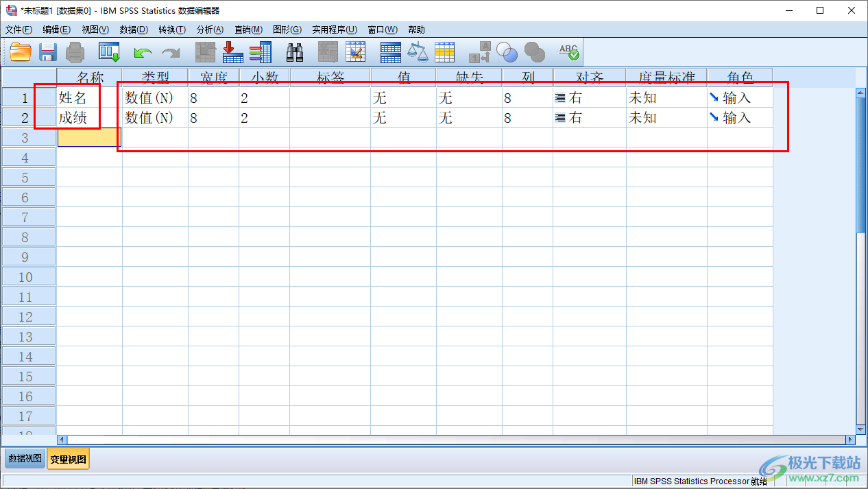The height and width of the screenshot is (489, 868).
Task: Click the 类型 column header
Action: click(155, 77)
